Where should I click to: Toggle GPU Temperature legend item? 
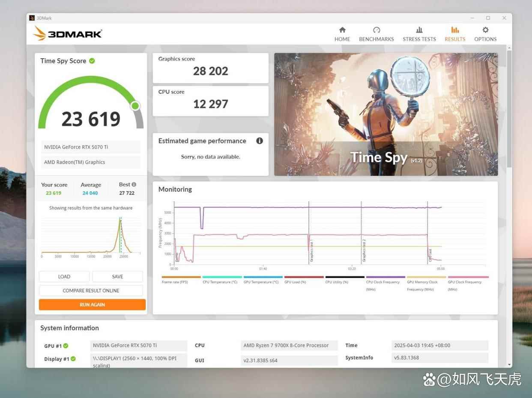click(263, 277)
